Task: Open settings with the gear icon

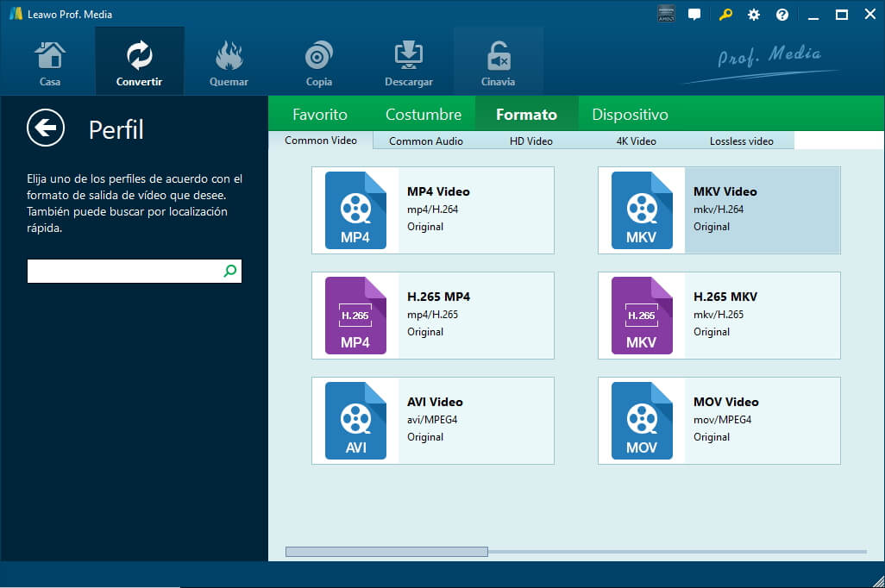Action: click(754, 15)
